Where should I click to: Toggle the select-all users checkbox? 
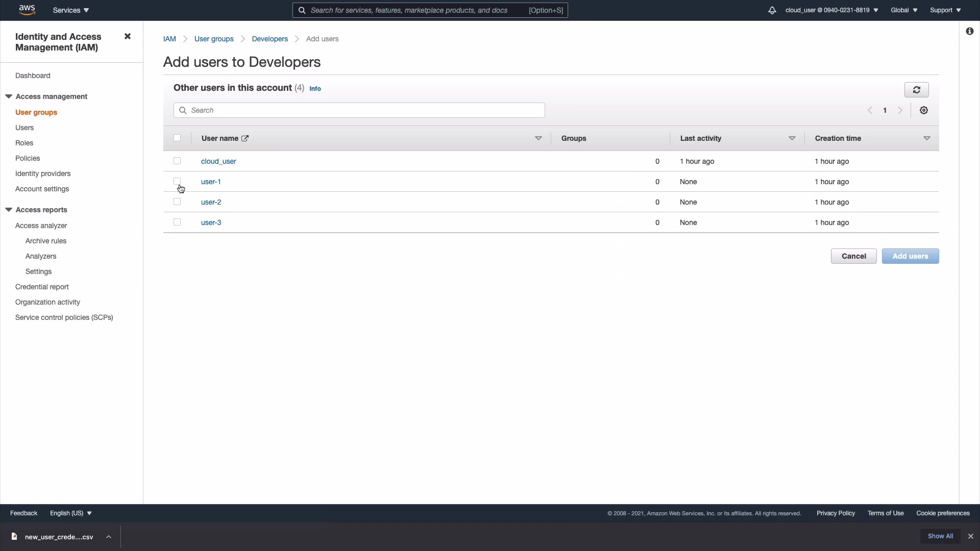tap(177, 138)
